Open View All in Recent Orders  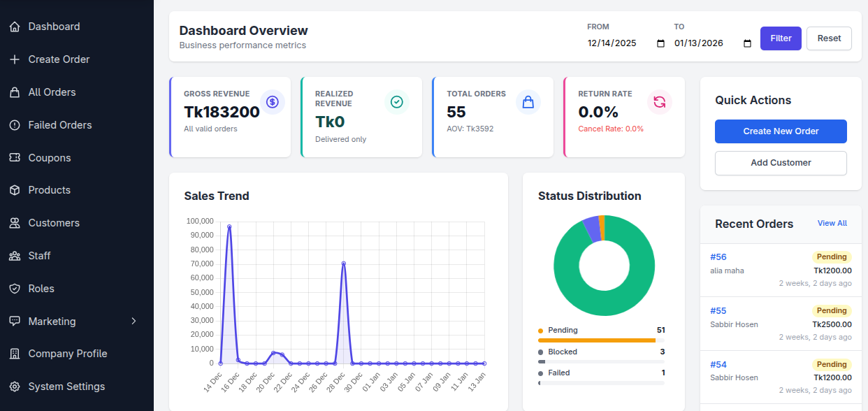point(832,223)
